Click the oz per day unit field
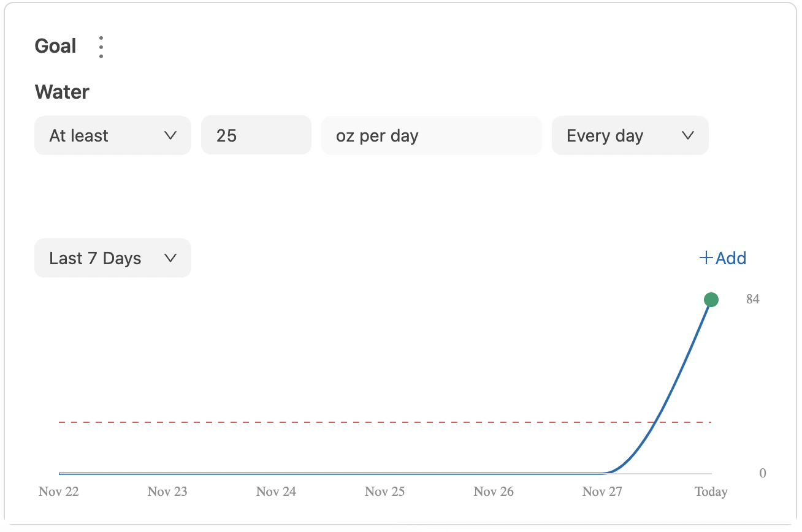Image resolution: width=802 pixels, height=532 pixels. pos(432,135)
